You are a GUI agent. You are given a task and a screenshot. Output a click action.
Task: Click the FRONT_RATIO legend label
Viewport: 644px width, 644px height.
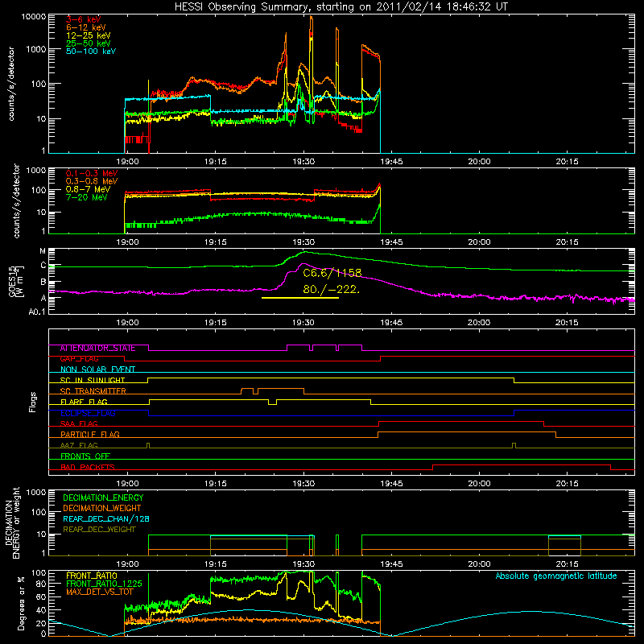[x=92, y=576]
